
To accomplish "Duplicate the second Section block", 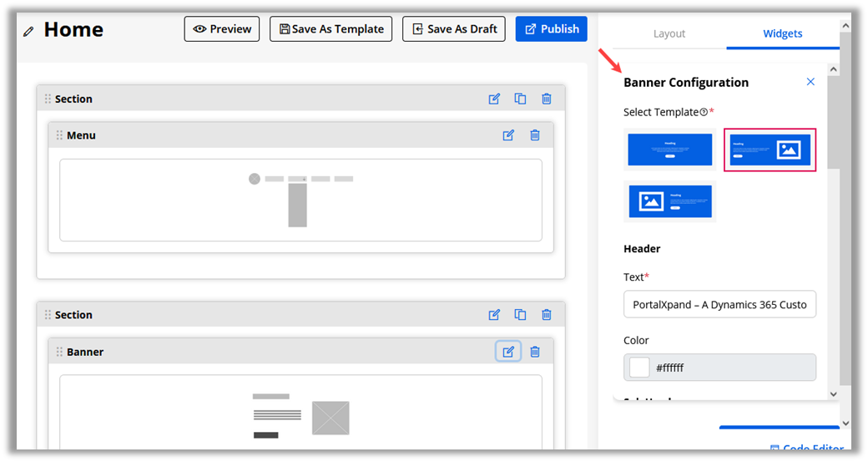I will (520, 315).
